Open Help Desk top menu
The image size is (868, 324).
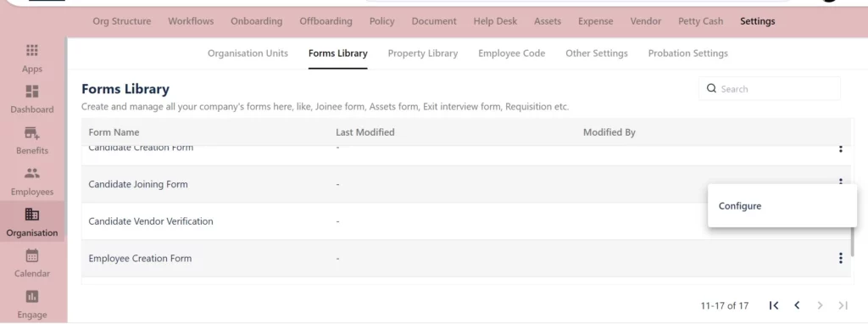495,21
